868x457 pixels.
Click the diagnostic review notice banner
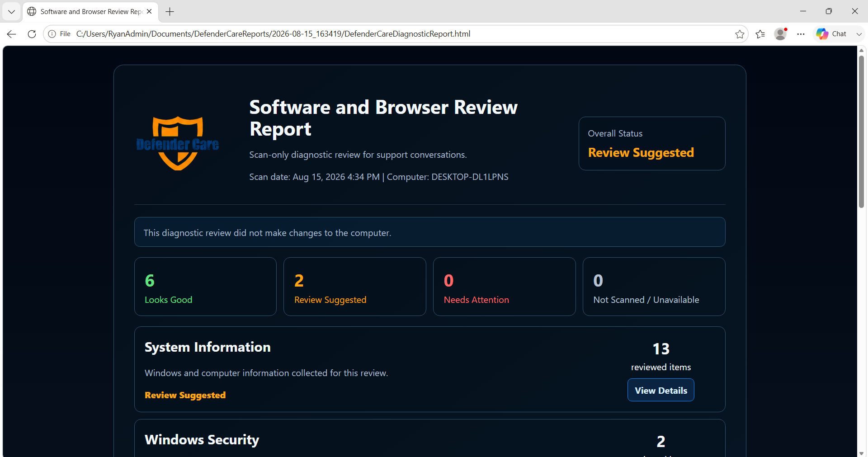click(430, 232)
